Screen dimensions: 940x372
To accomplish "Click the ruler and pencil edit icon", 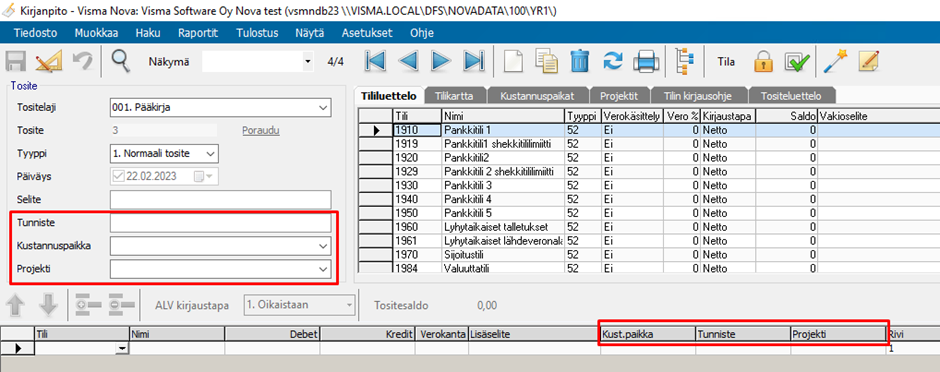I will pos(48,61).
